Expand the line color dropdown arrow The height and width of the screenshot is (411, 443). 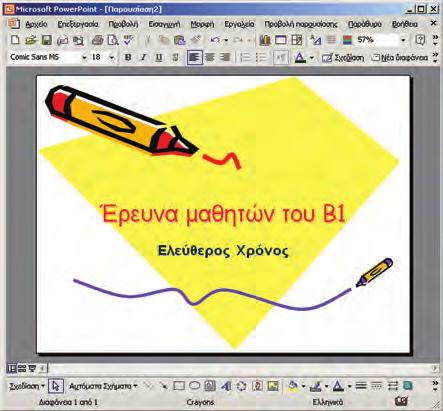click(326, 387)
